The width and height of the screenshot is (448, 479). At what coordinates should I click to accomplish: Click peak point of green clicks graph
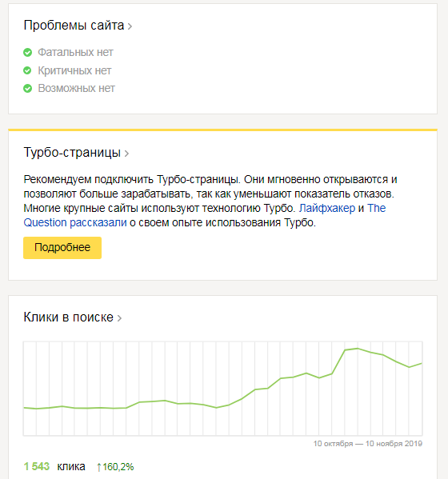point(358,348)
